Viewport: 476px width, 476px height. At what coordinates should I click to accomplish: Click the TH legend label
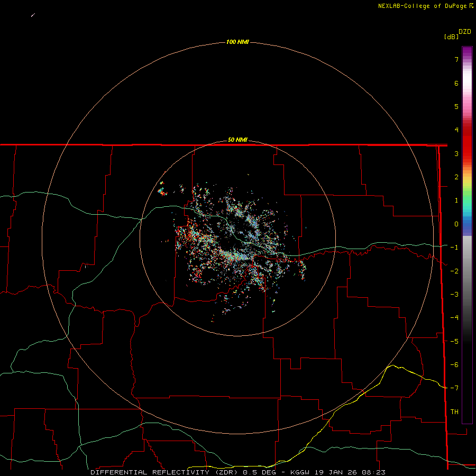[x=454, y=412]
